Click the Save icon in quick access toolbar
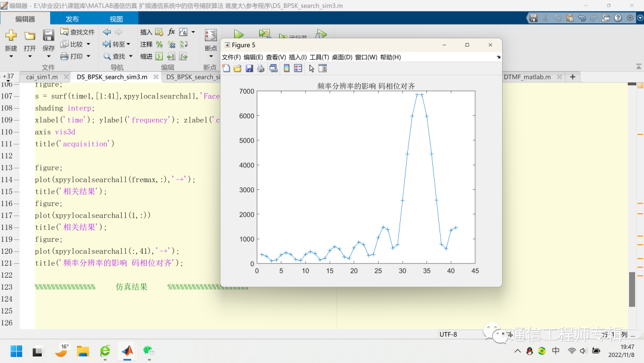This screenshot has width=644, height=363. (533, 18)
